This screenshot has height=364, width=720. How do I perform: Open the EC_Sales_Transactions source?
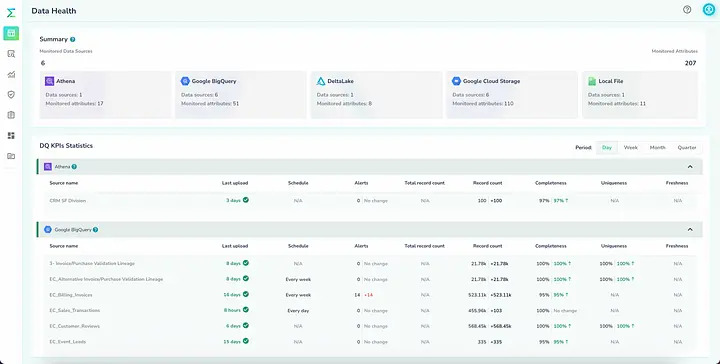coord(74,310)
